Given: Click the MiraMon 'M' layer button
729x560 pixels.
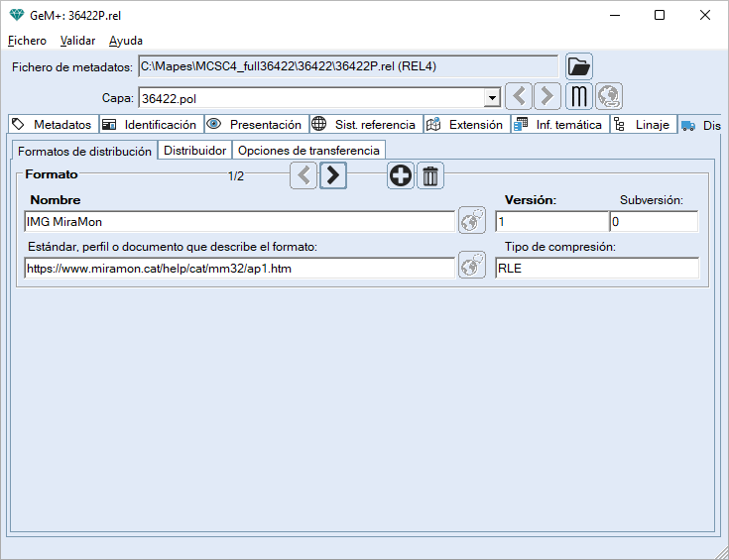Looking at the screenshot, I should pos(579,96).
